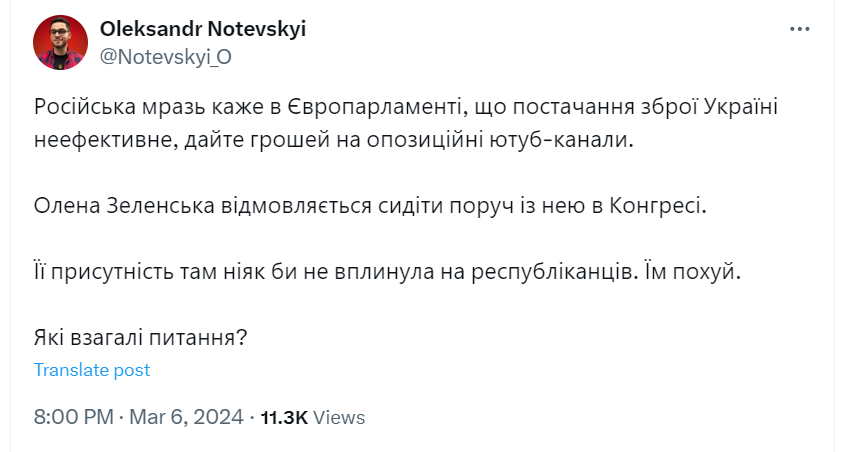
Task: Click the line beginning неефективне, дайте грошей
Action: click(334, 140)
